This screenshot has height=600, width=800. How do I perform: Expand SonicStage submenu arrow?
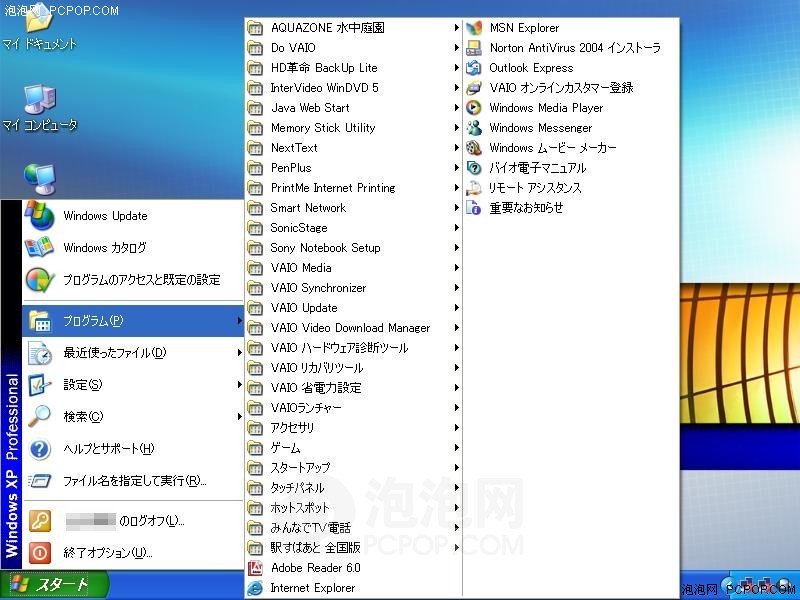pyautogui.click(x=457, y=228)
